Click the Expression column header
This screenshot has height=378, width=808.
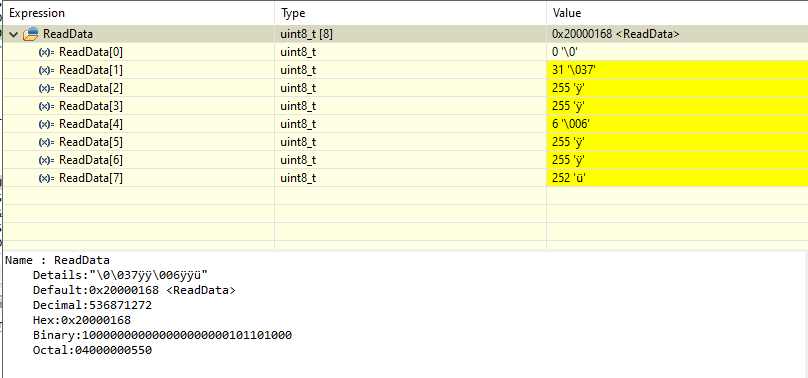tap(138, 13)
